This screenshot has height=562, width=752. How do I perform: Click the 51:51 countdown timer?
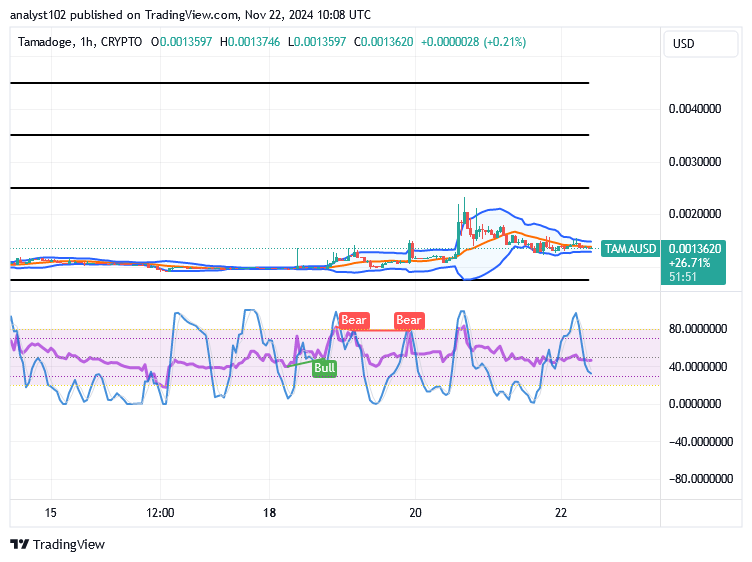point(682,277)
